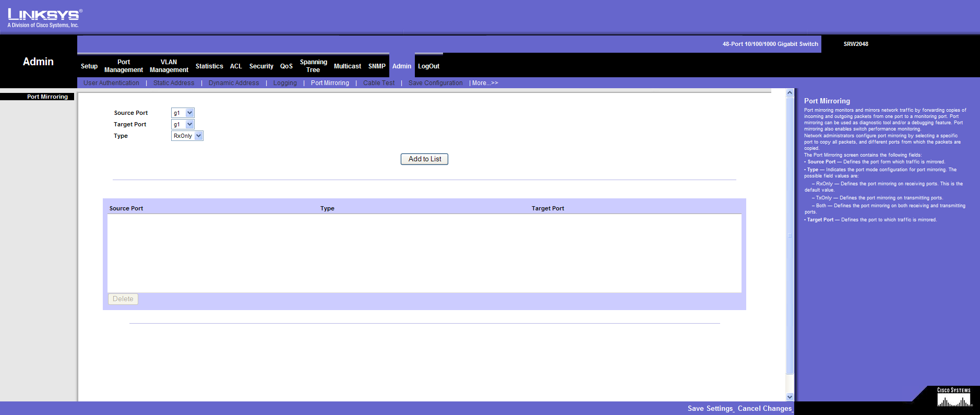Open the Spanning Tree tab
The height and width of the screenshot is (415, 980).
[x=313, y=66]
